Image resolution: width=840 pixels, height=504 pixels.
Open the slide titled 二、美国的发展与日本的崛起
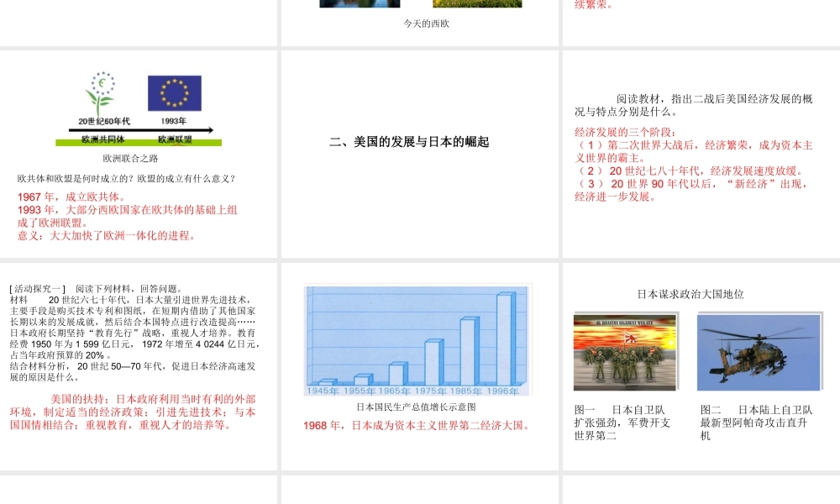tap(419, 154)
